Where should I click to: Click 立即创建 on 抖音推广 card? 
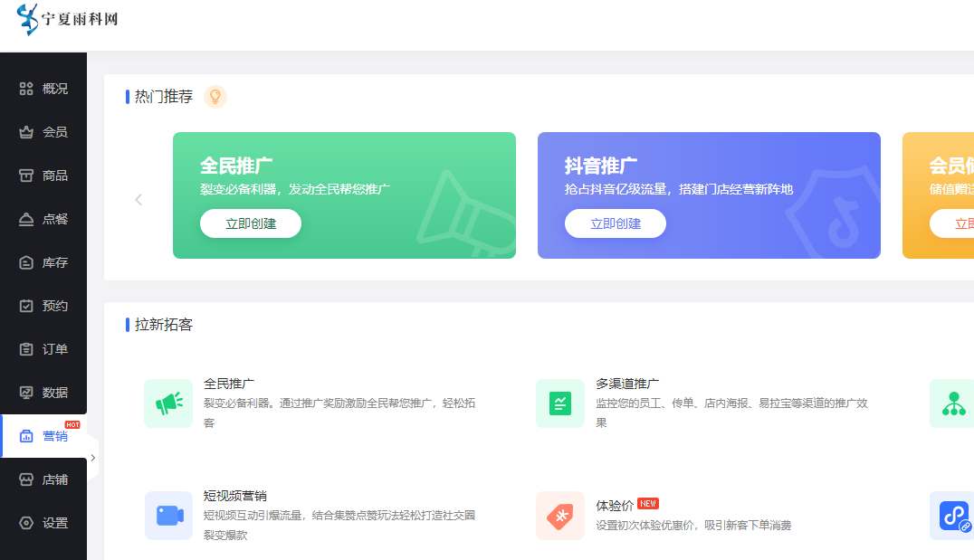pos(616,223)
